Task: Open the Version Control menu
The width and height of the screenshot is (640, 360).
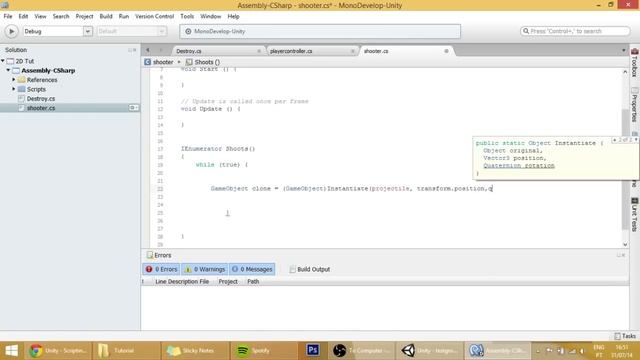Action: (154, 16)
